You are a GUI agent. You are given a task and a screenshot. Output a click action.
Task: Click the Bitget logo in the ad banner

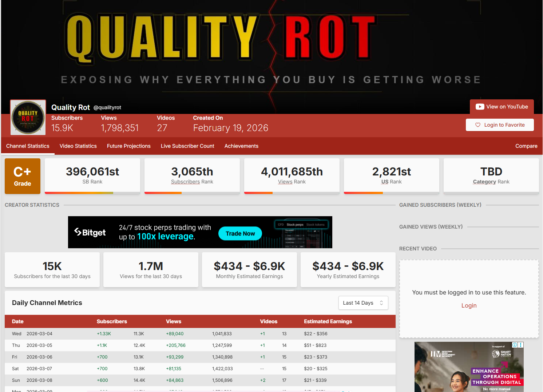point(90,232)
